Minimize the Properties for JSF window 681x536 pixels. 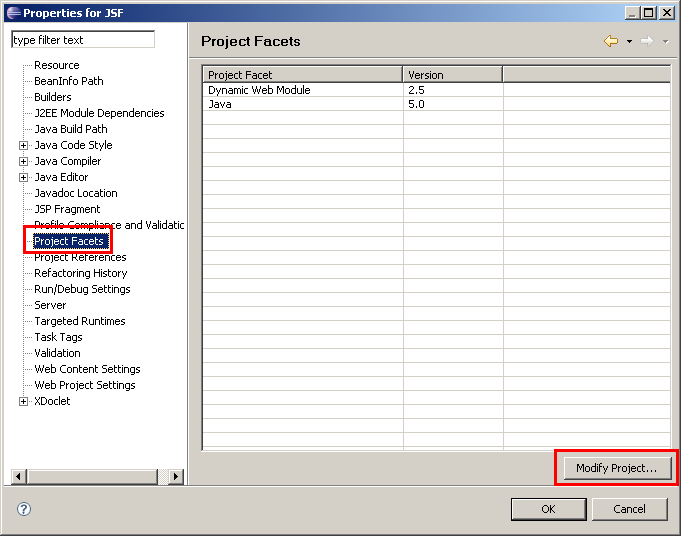pyautogui.click(x=632, y=13)
